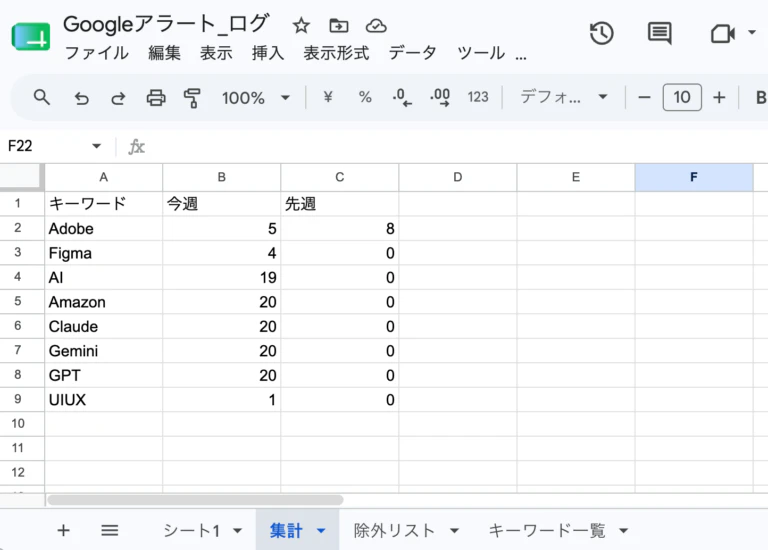768x550 pixels.
Task: Select column C header
Action: (339, 177)
